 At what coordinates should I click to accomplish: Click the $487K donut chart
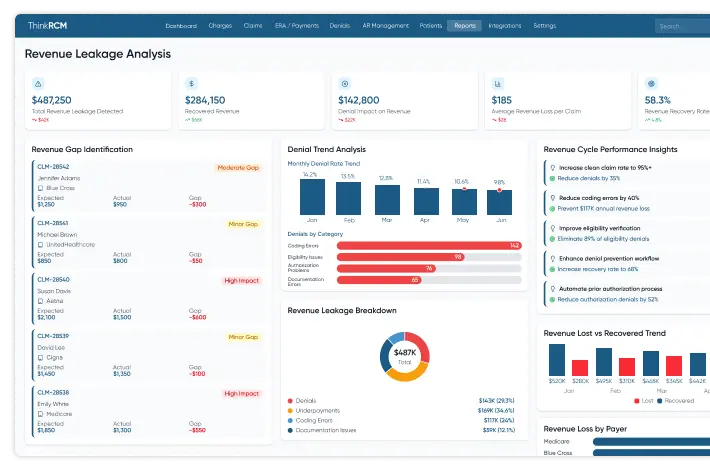[404, 356]
